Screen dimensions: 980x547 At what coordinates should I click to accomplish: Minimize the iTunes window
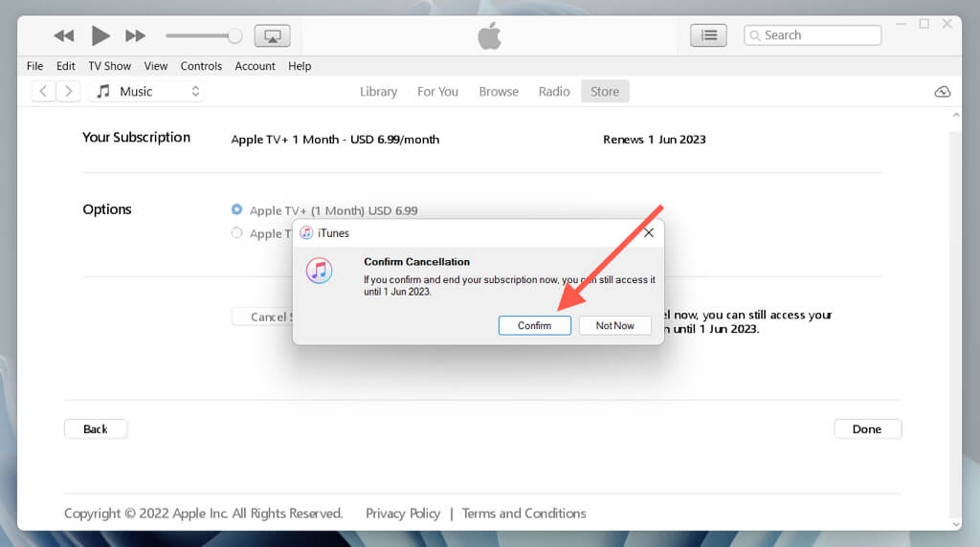click(x=902, y=24)
